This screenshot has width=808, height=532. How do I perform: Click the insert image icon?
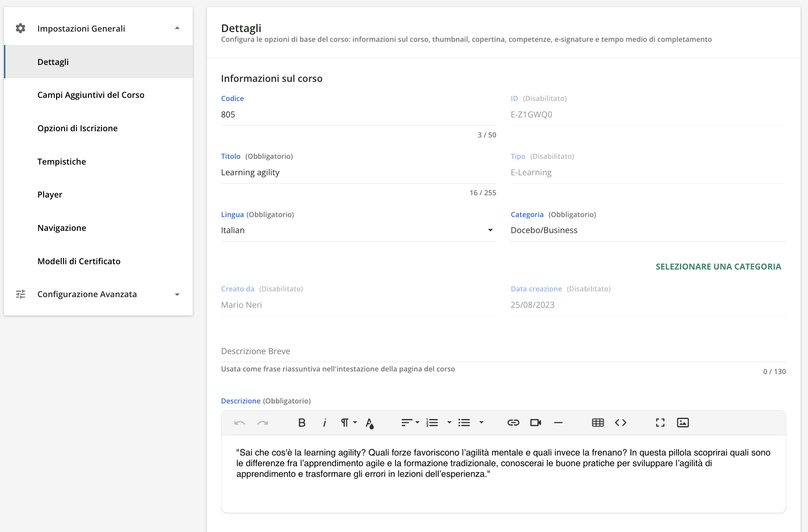(683, 423)
